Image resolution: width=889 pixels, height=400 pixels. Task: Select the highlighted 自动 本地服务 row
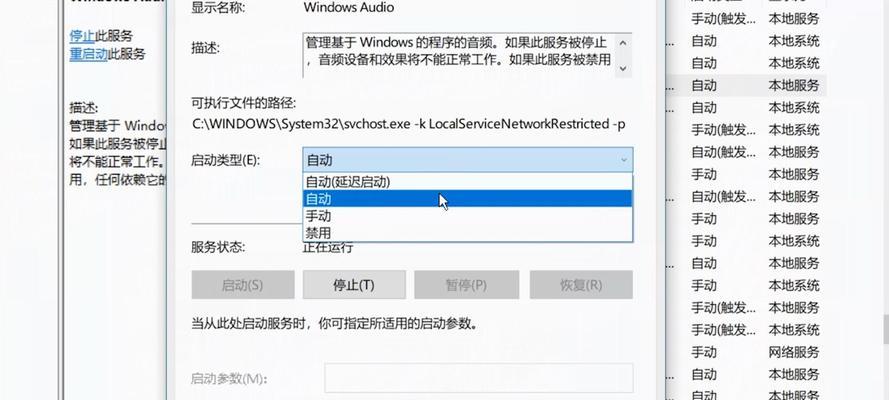click(746, 86)
